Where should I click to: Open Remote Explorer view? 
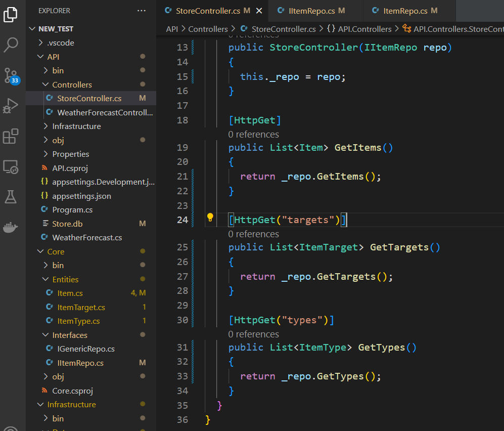click(10, 167)
